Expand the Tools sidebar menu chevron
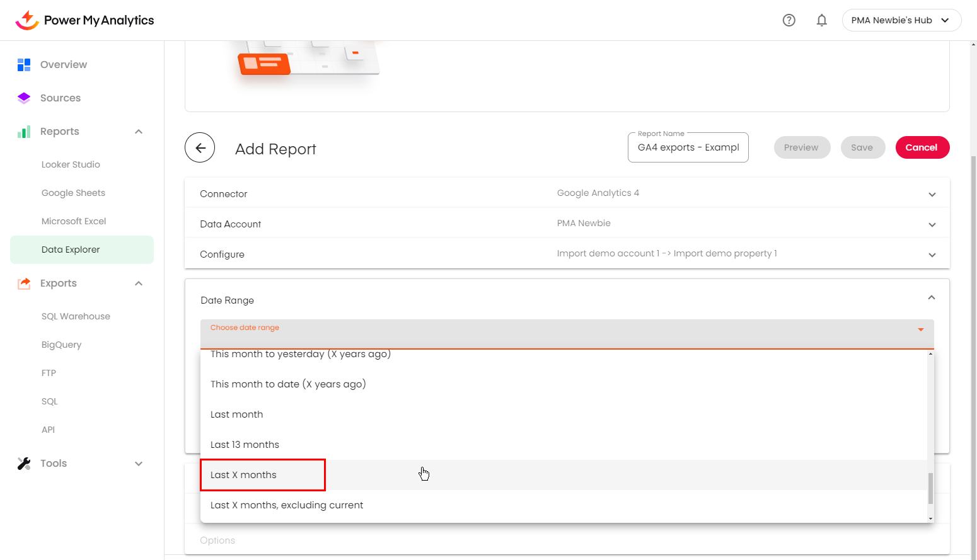This screenshot has width=977, height=560. [139, 464]
